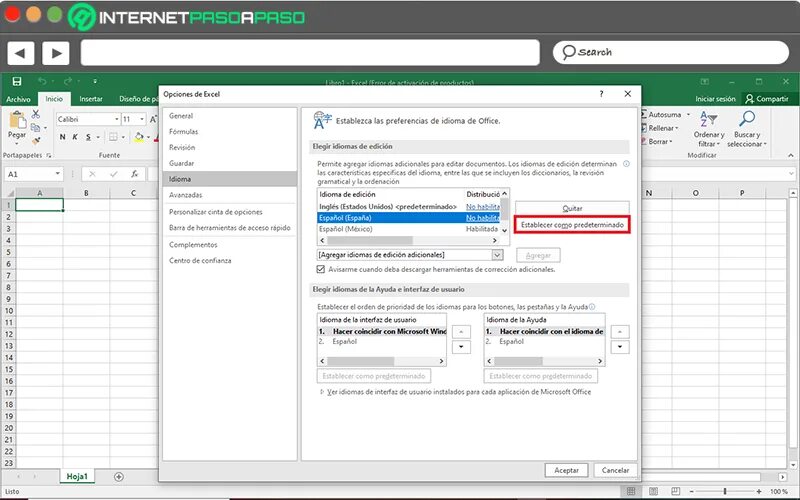Click the Pegar paste icon
Viewport: 800px width, 500px height.
17,120
